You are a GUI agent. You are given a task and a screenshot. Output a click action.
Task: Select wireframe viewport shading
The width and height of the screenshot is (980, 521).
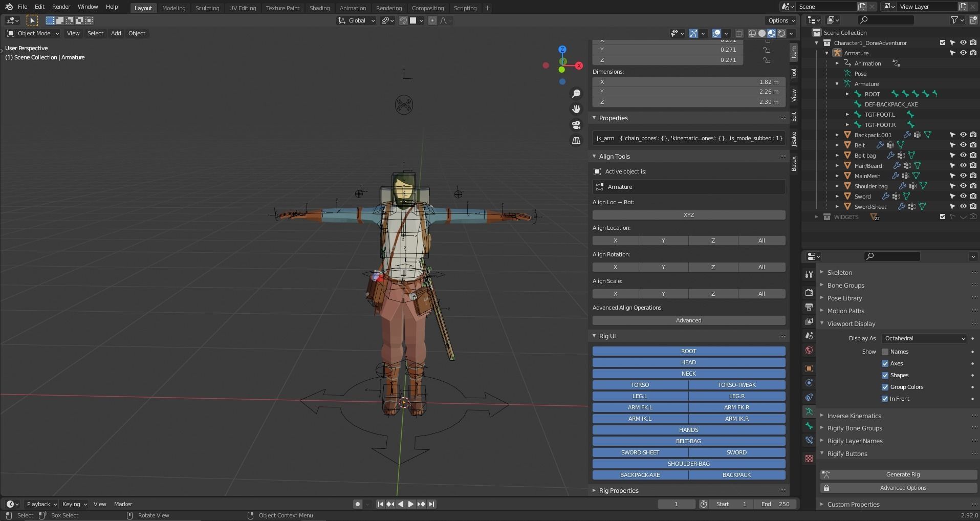pos(752,33)
